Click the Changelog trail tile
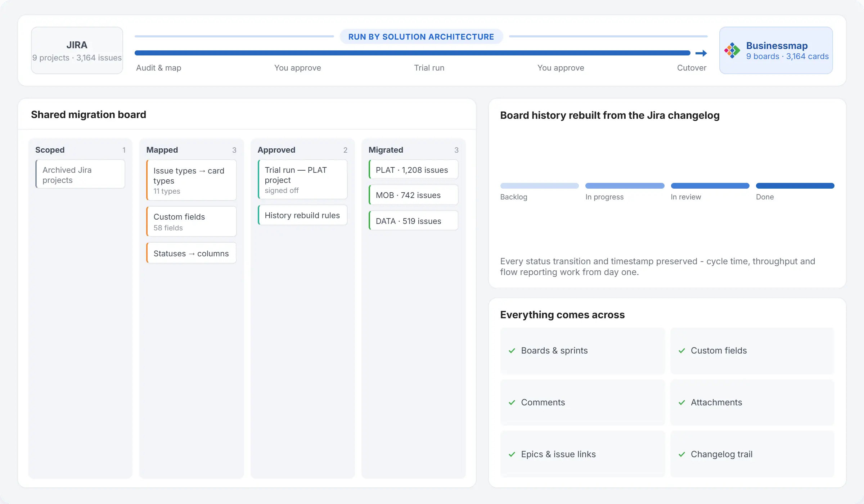Screen dimensions: 864x504 point(752,454)
